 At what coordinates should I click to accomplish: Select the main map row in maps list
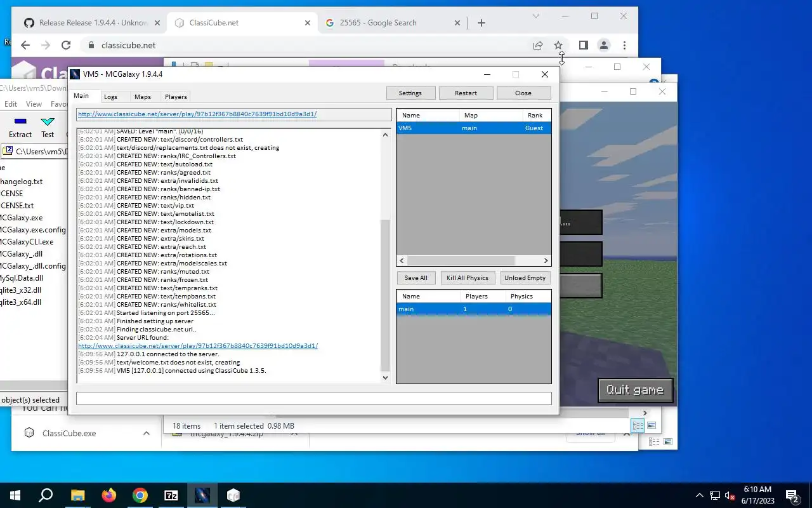(473, 309)
